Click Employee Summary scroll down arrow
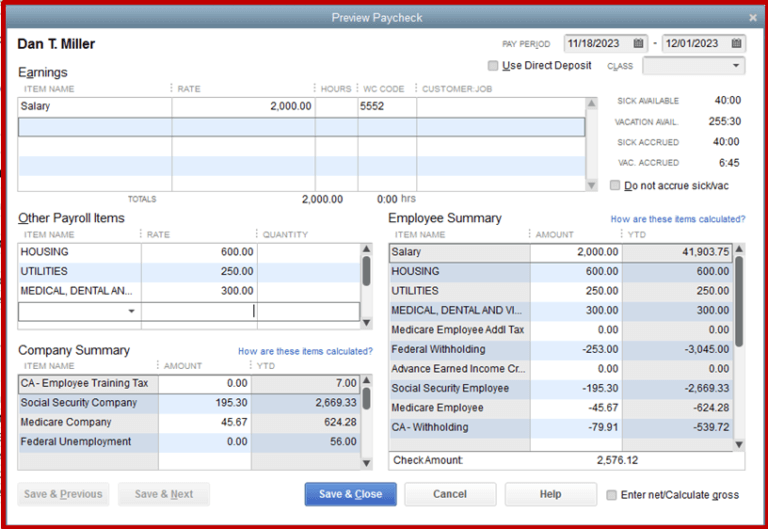768x529 pixels. point(739,445)
